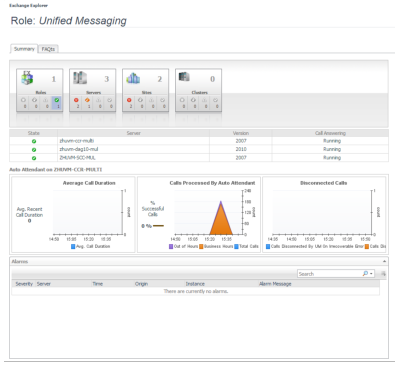Screen dimensions: 400x369
Task: Click the Business Hours legend swatch
Action: [x=201, y=246]
